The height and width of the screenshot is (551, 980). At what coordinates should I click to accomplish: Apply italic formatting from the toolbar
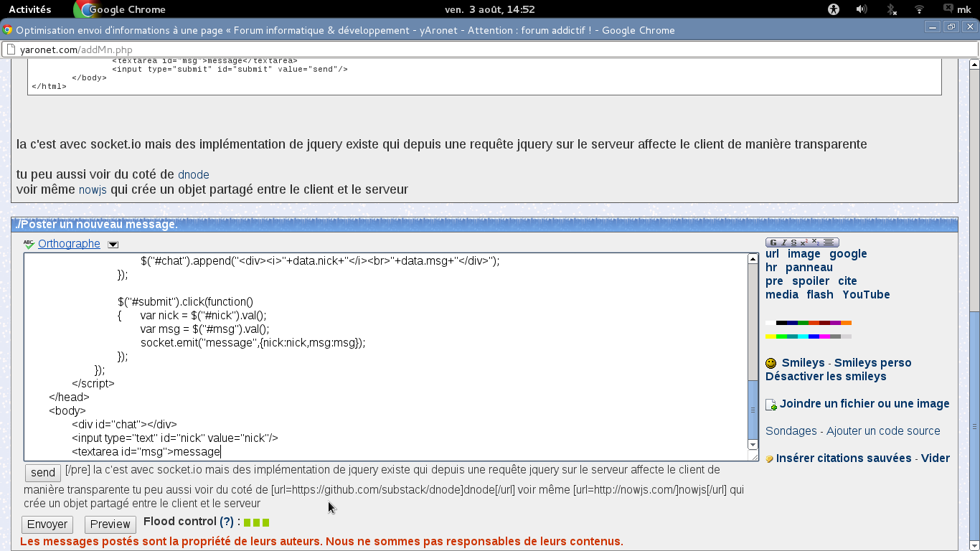pyautogui.click(x=783, y=242)
